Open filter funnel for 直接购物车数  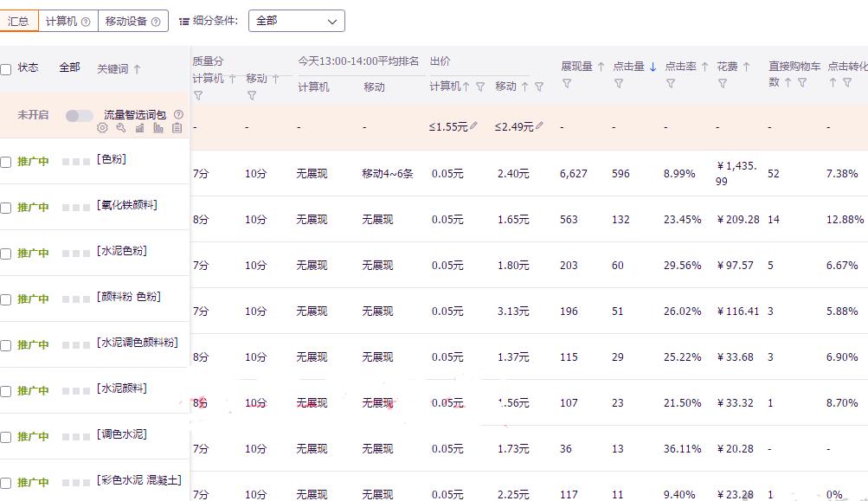point(801,82)
